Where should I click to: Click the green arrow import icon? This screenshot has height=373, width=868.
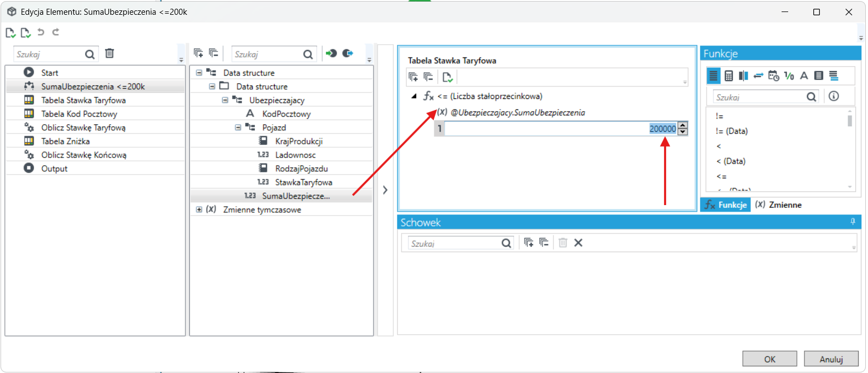click(331, 54)
